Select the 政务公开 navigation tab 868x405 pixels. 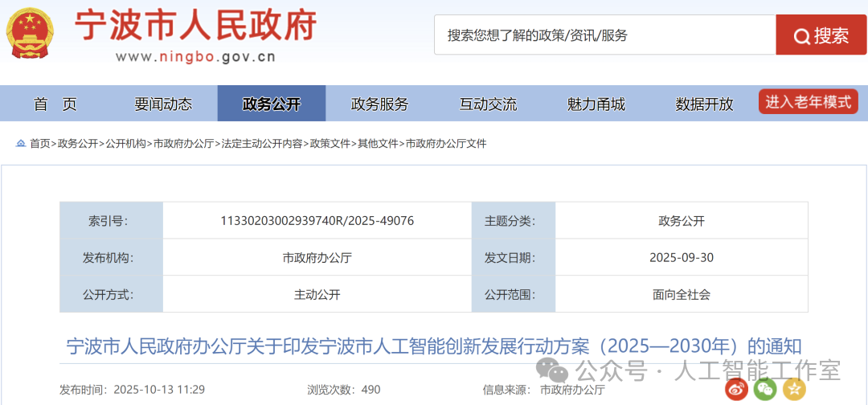pos(271,104)
